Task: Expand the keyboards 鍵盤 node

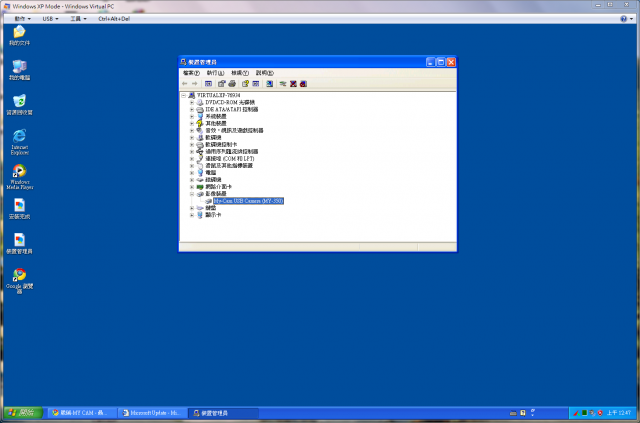Action: (x=192, y=208)
